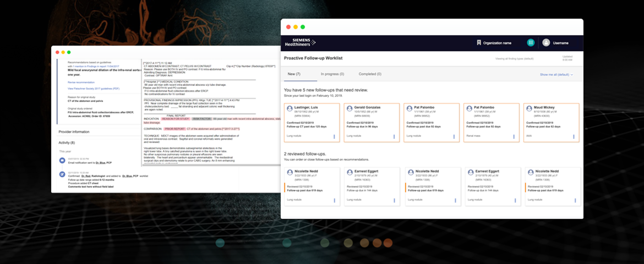
Task: Click the Proactive Follow-up Worklist heading
Action: coord(313,58)
